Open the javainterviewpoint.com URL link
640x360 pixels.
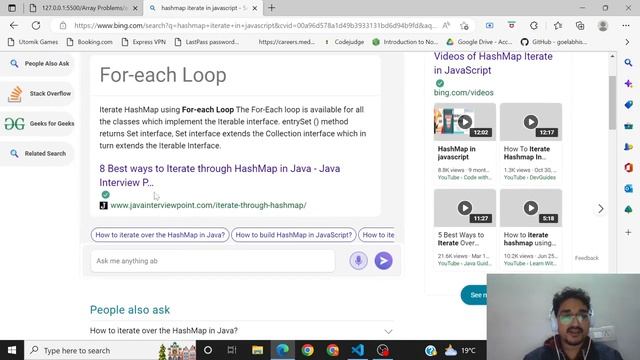coord(208,205)
